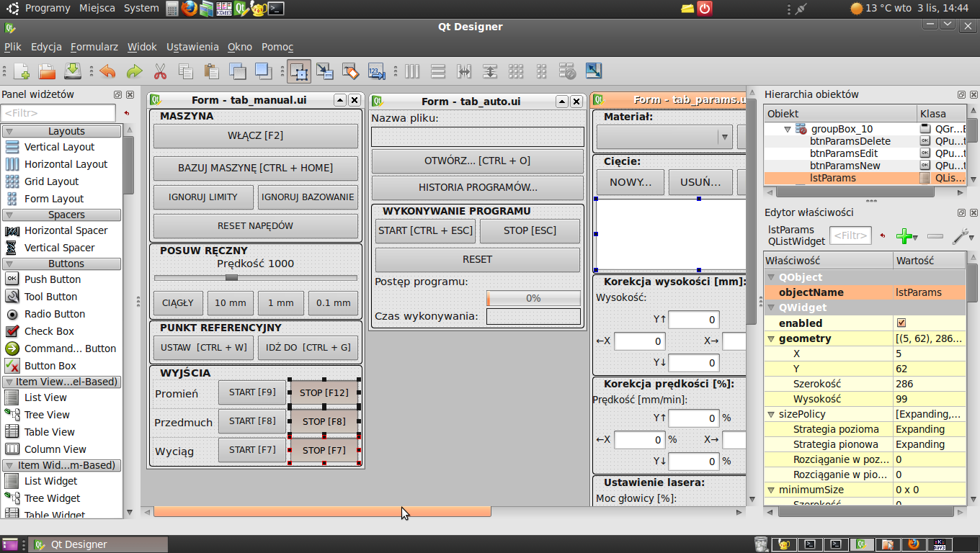This screenshot has width=980, height=553.
Task: Apply form layout from toolbar
Action: 542,71
